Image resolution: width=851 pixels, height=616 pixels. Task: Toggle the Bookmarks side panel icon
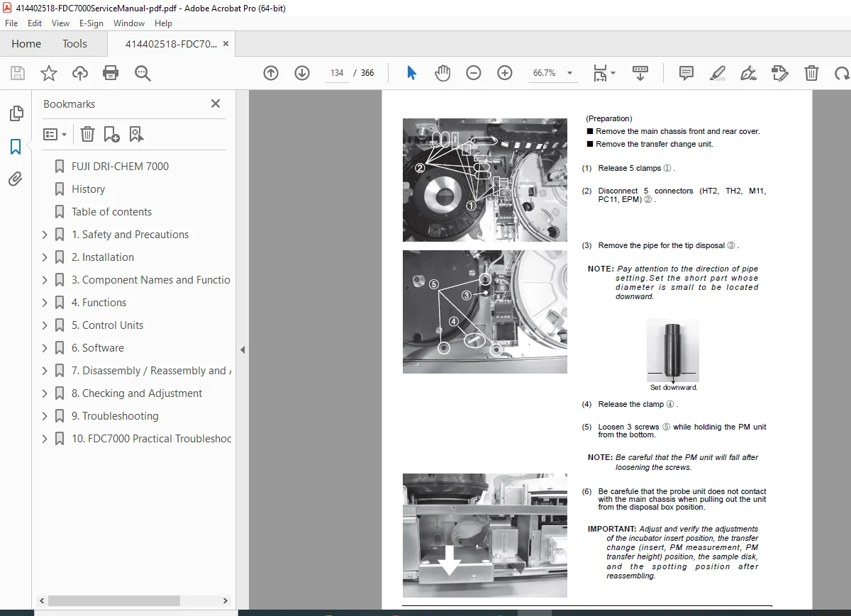(x=16, y=147)
